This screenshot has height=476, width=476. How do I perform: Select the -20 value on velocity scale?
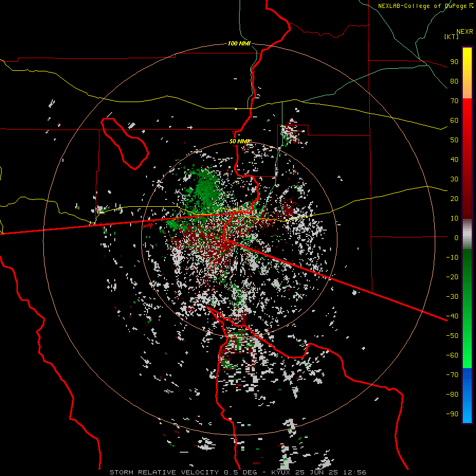tap(452, 277)
